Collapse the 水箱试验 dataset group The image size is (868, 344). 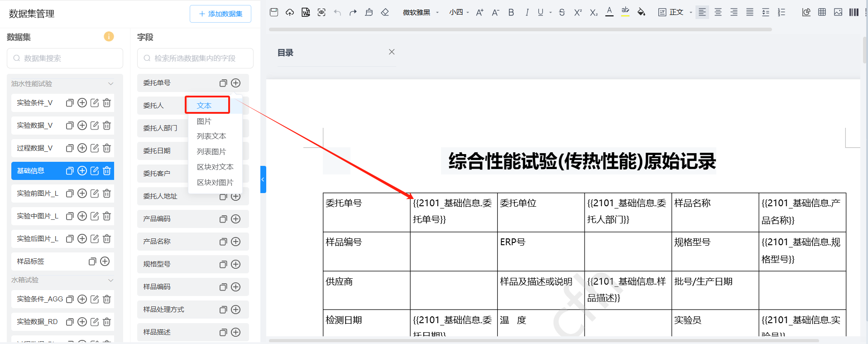110,280
